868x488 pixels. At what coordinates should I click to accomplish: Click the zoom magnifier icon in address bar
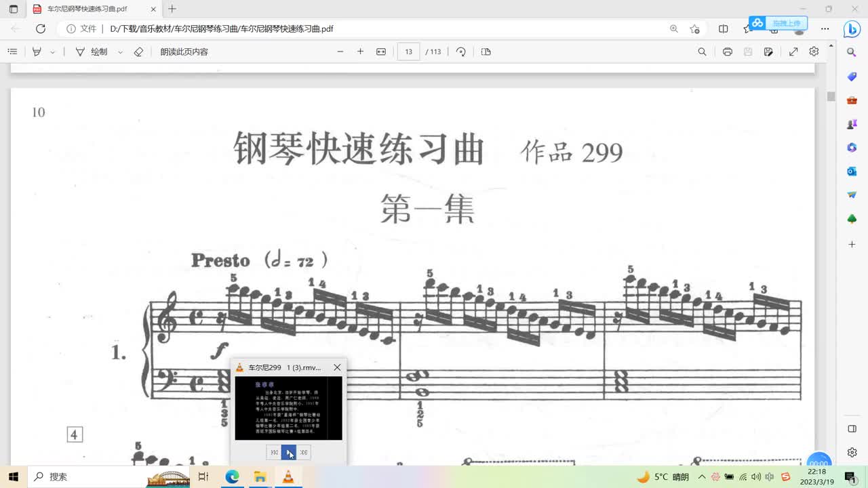(673, 29)
